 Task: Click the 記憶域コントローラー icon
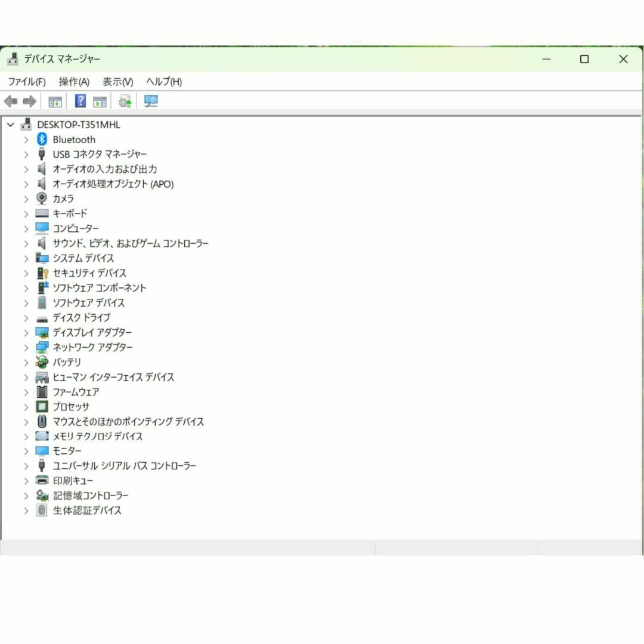tap(42, 496)
